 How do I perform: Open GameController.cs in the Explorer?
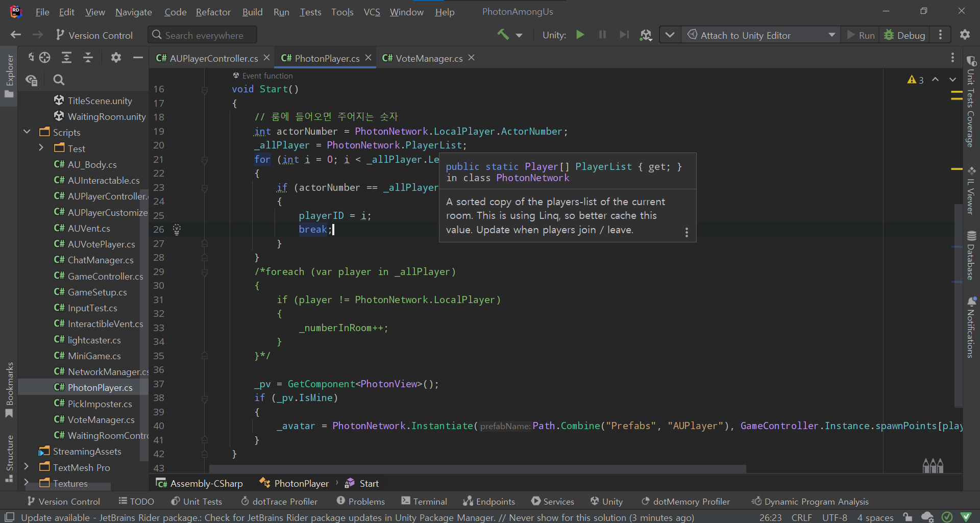tap(99, 276)
